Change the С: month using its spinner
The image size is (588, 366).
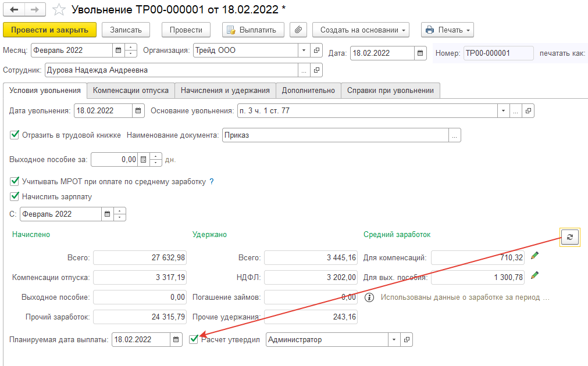(120, 214)
